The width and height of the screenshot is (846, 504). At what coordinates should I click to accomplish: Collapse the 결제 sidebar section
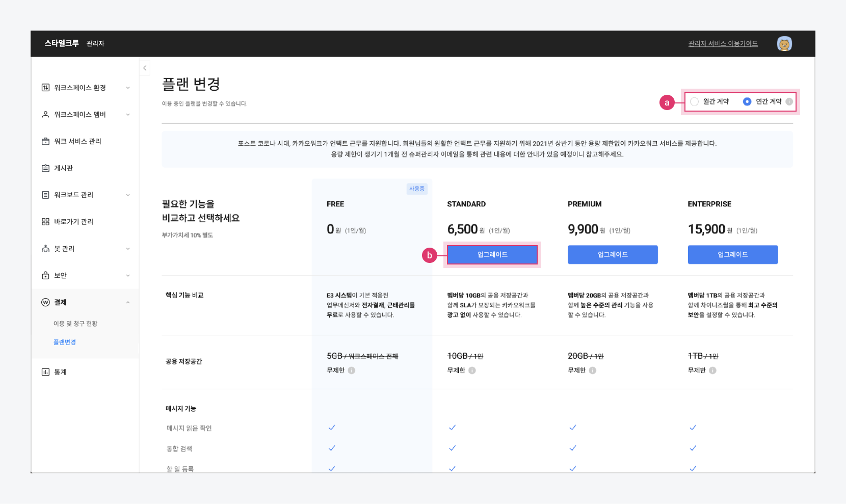pyautogui.click(x=127, y=302)
